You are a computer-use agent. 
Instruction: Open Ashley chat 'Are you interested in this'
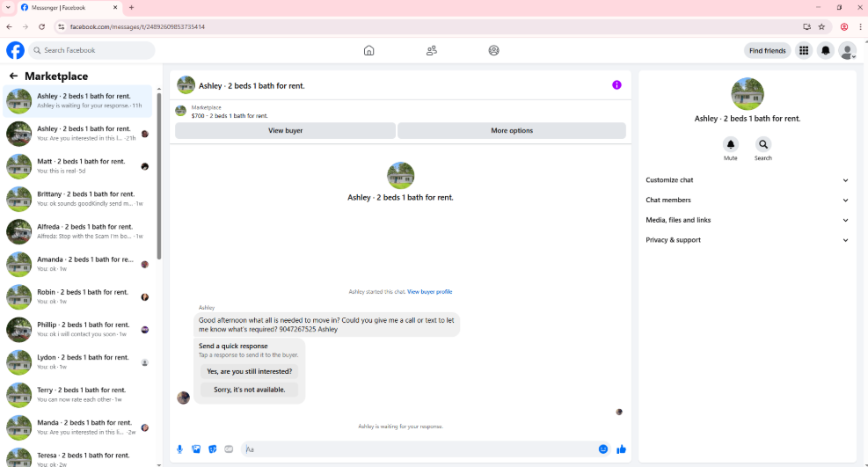[x=77, y=134]
